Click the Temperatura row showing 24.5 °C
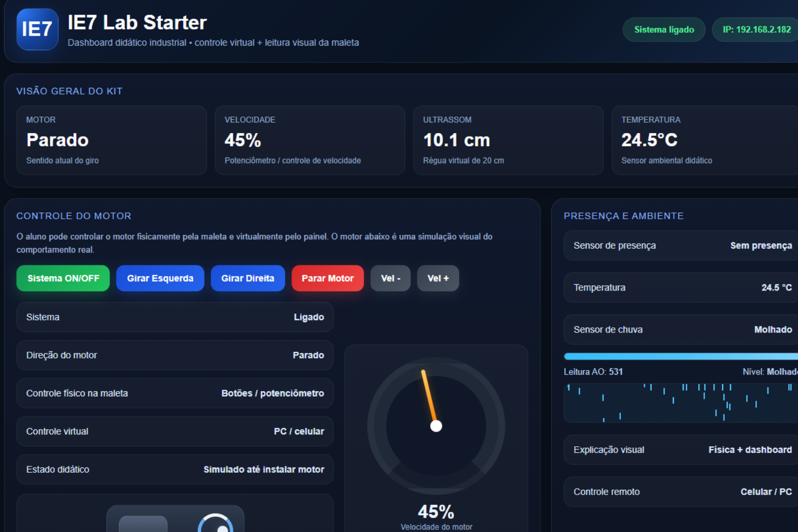The width and height of the screenshot is (798, 532). [681, 287]
